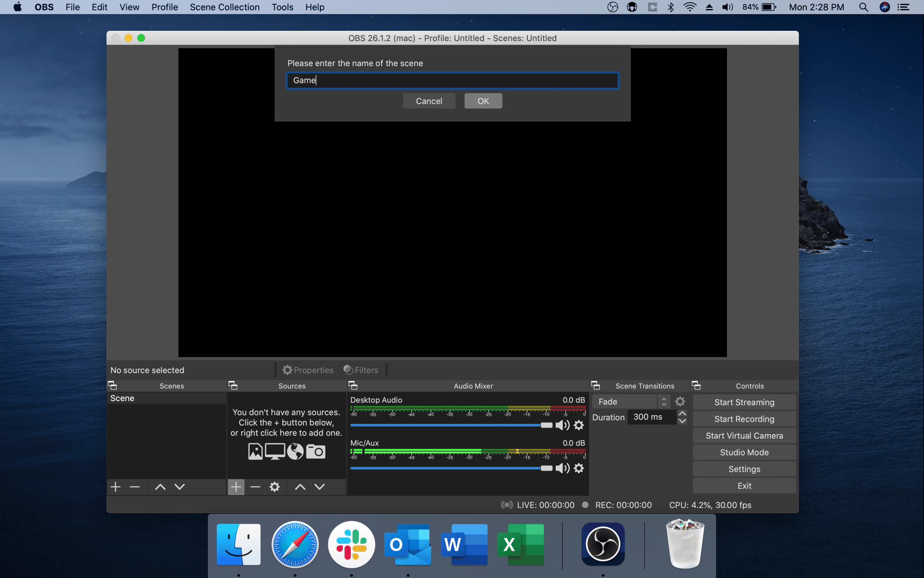Viewport: 924px width, 578px height.
Task: Confirm the scene name with OK
Action: point(483,101)
